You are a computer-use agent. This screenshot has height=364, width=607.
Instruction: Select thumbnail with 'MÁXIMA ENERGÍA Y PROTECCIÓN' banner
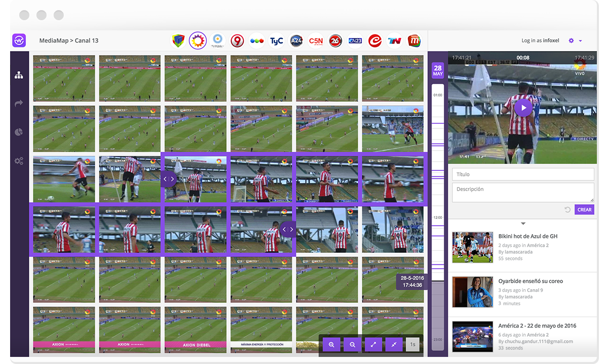(261, 330)
